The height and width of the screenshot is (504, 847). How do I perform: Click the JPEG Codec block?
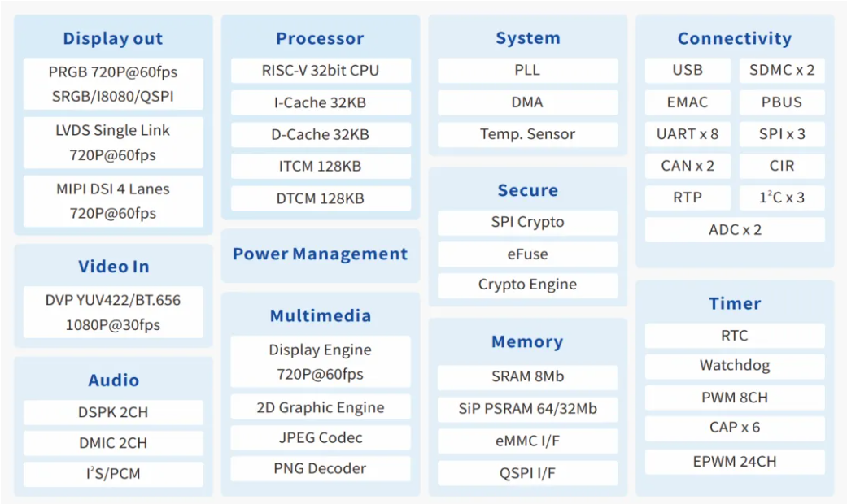[x=321, y=438]
